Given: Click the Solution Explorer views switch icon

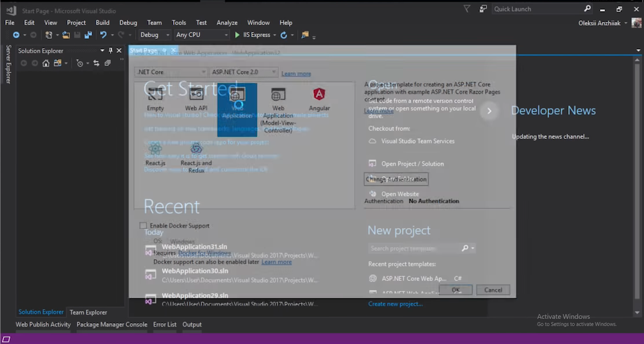Looking at the screenshot, I should click(x=57, y=63).
